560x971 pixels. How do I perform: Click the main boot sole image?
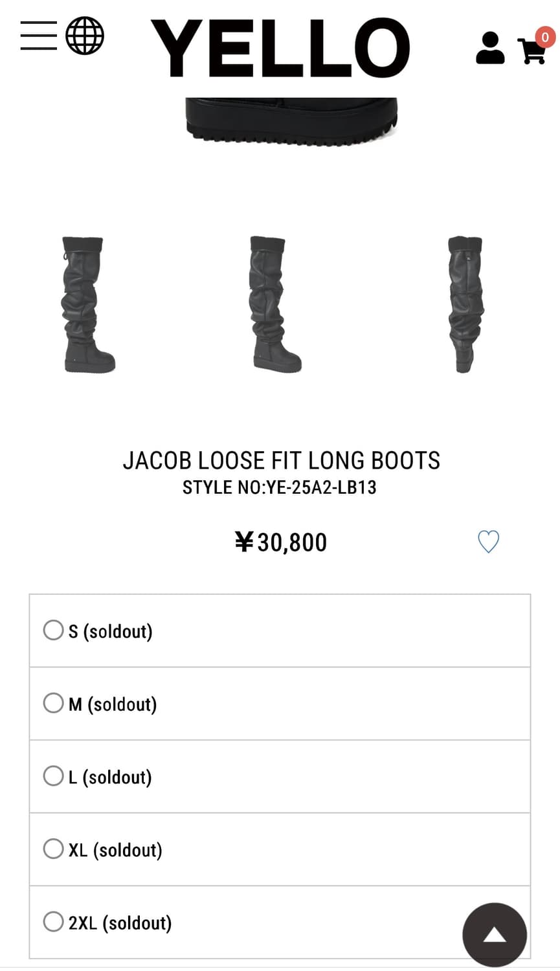pos(292,120)
